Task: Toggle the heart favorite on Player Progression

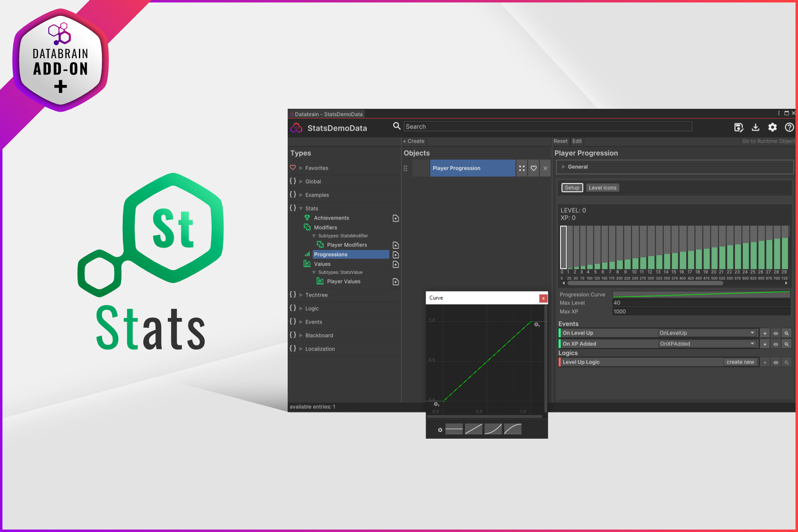Action: (533, 168)
